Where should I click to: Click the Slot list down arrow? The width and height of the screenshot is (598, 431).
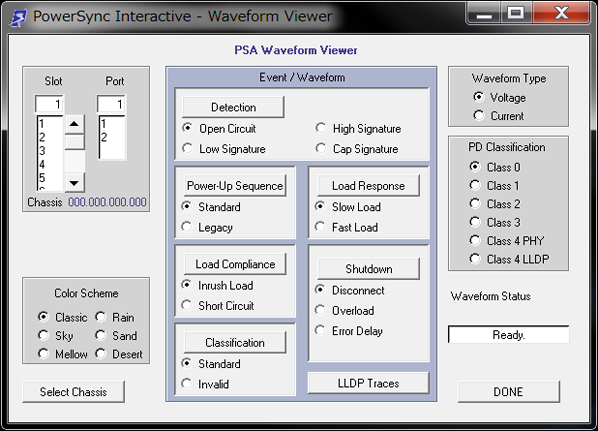point(74,183)
